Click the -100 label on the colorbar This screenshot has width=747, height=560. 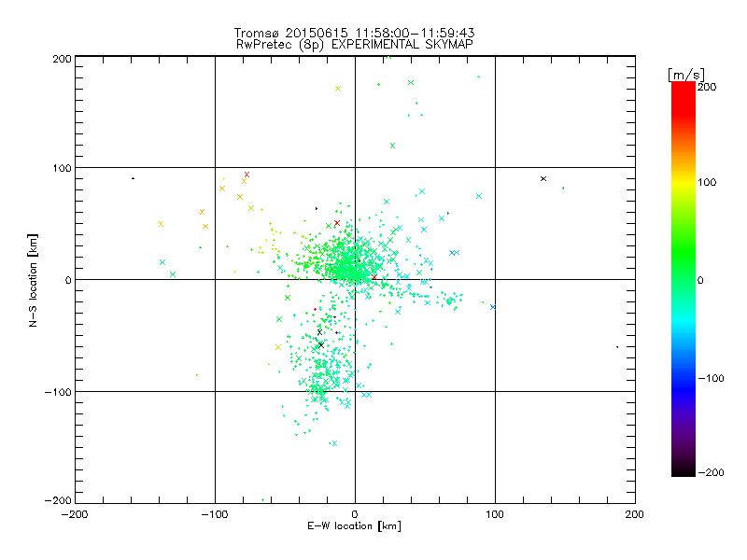click(x=711, y=378)
